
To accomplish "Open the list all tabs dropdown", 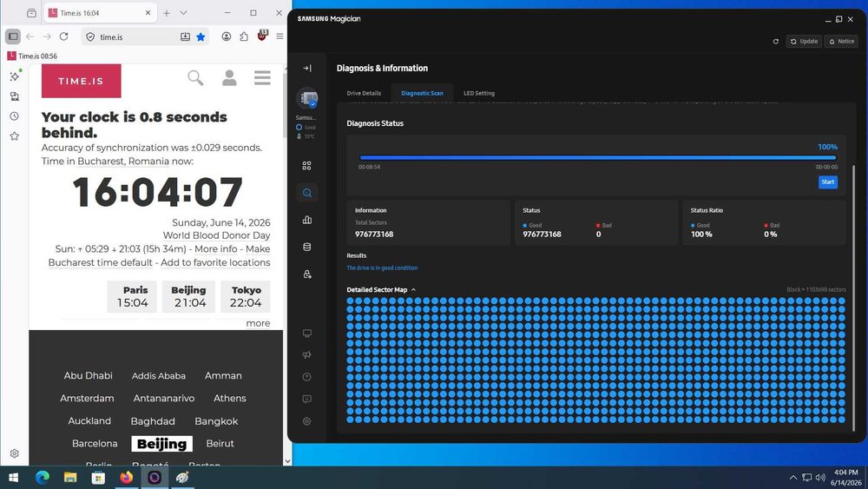I will tap(183, 13).
